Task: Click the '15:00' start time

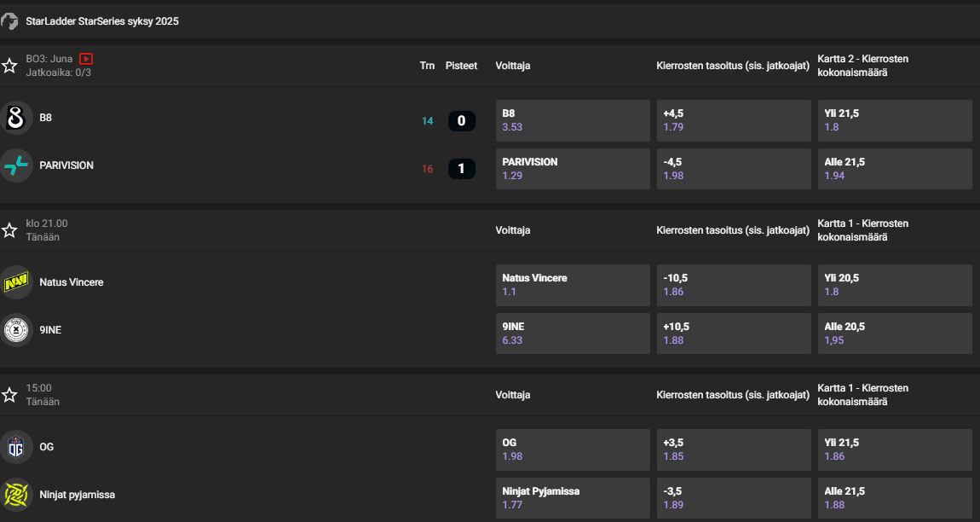Action: click(x=38, y=388)
